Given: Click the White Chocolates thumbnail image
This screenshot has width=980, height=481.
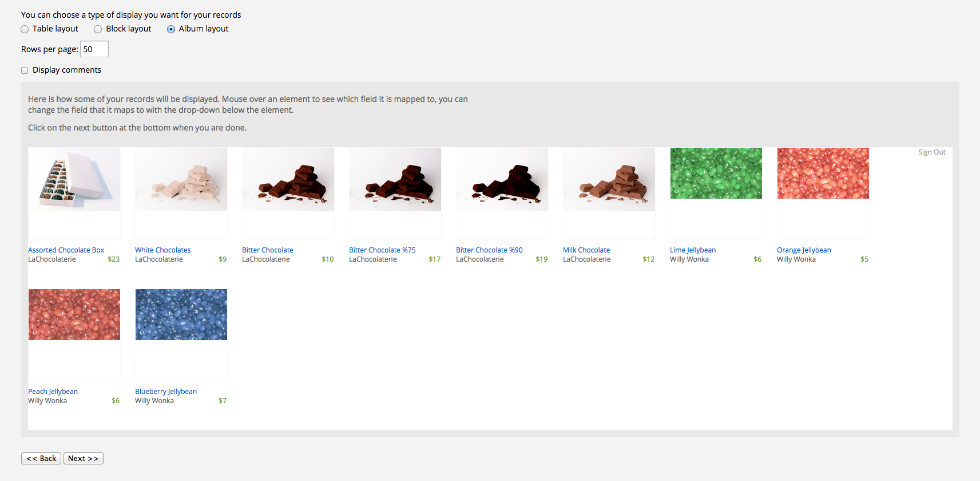Looking at the screenshot, I should tap(181, 179).
